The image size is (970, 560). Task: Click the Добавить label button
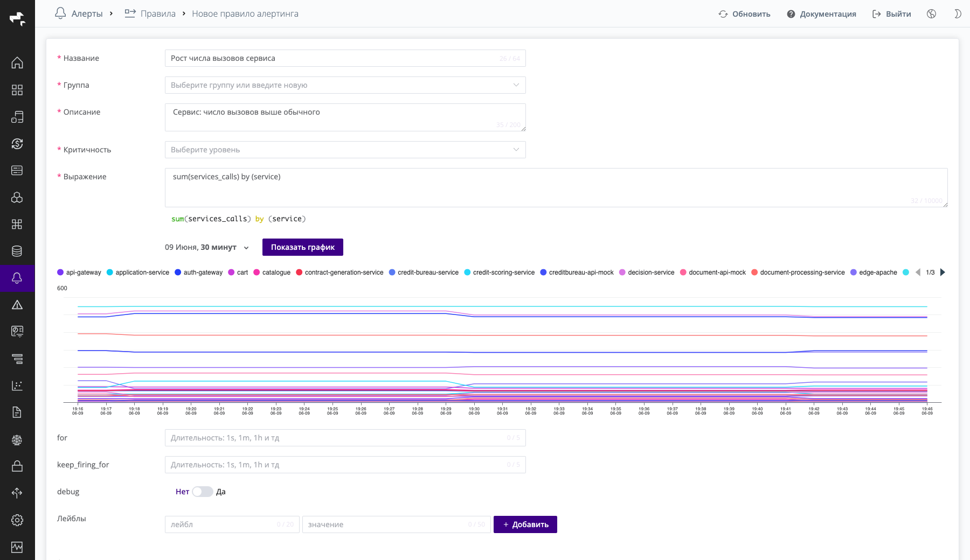coord(525,524)
